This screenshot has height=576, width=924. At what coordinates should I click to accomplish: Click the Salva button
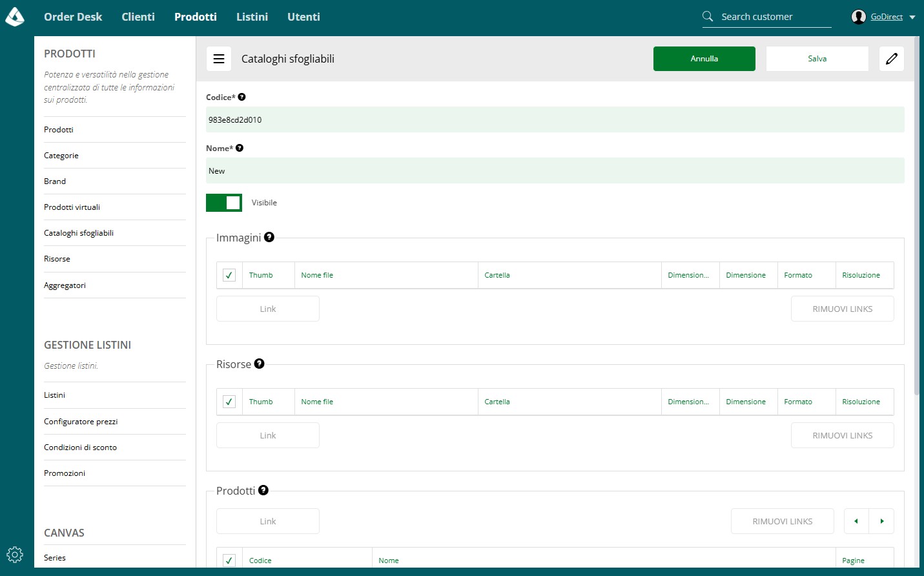pos(817,59)
